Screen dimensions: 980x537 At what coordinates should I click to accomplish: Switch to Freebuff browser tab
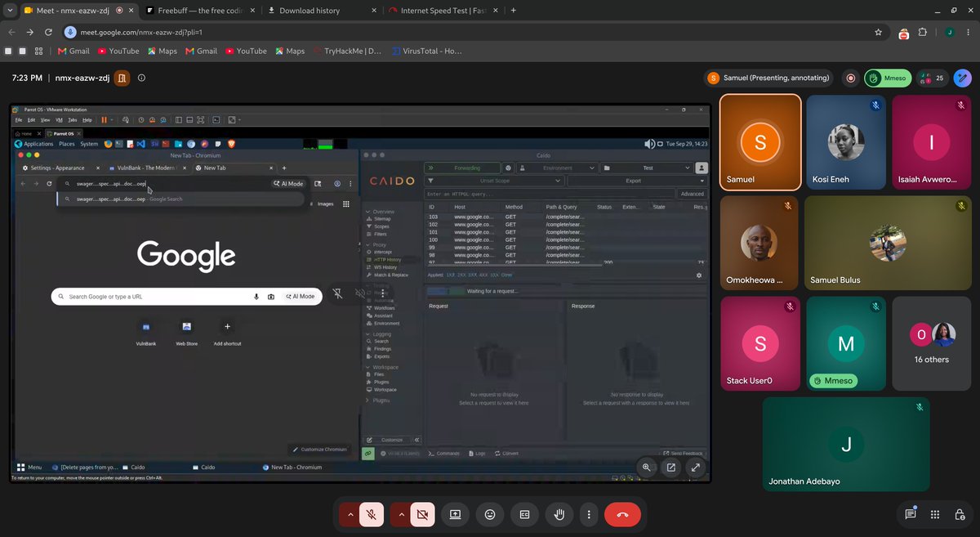click(202, 11)
